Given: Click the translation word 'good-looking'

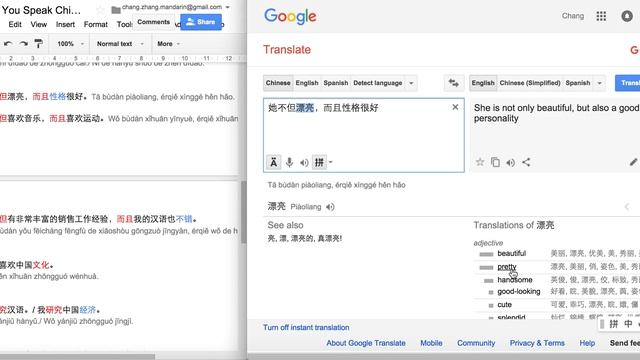Looking at the screenshot, I should [x=518, y=291].
